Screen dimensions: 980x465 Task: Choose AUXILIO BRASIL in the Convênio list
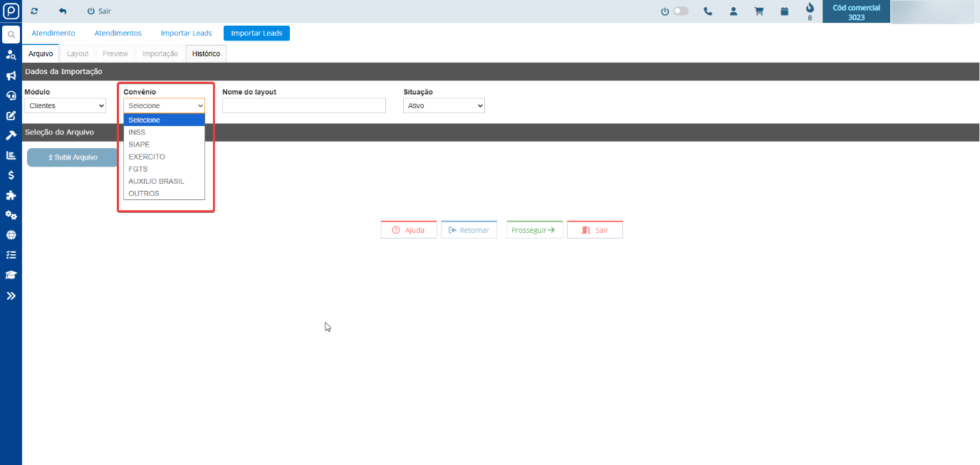156,181
